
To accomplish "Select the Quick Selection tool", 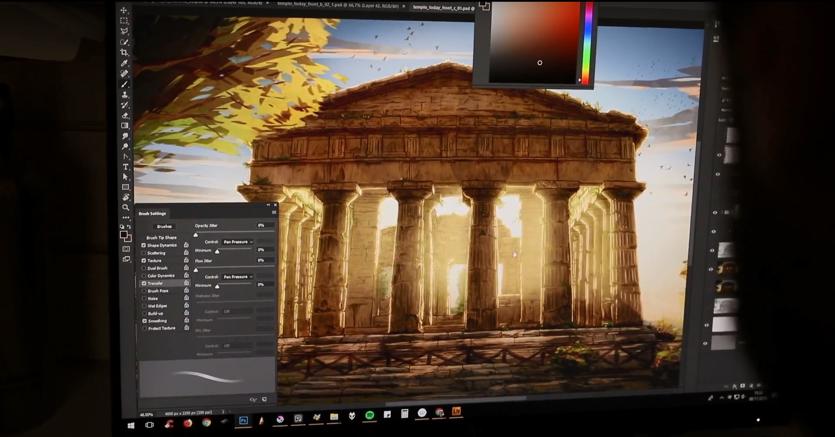I will coord(124,42).
